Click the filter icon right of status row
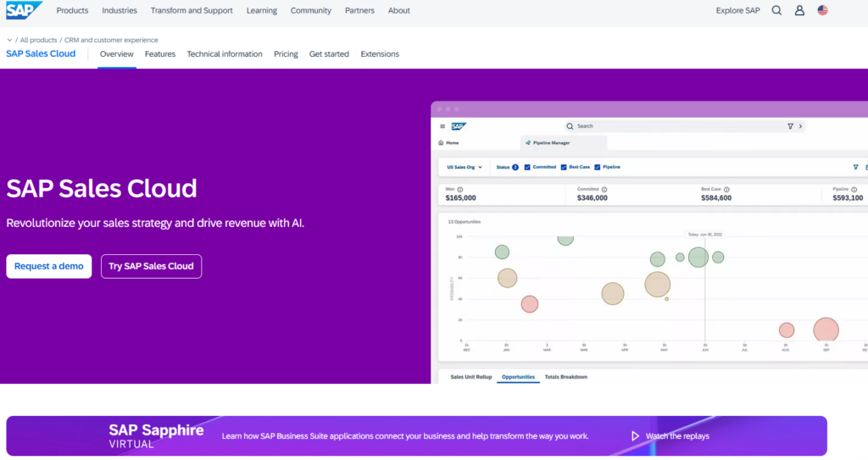Image resolution: width=868 pixels, height=460 pixels. (856, 167)
